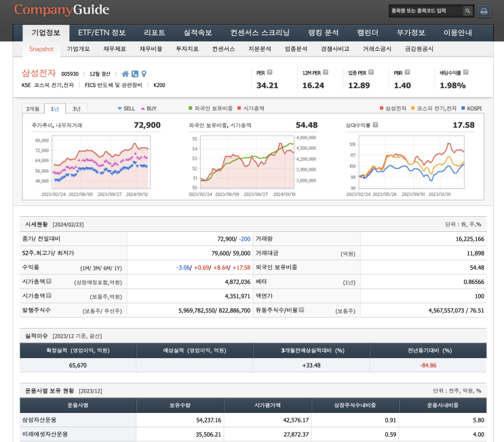
Task: Go to 업종분석 sub-tab
Action: (x=296, y=49)
